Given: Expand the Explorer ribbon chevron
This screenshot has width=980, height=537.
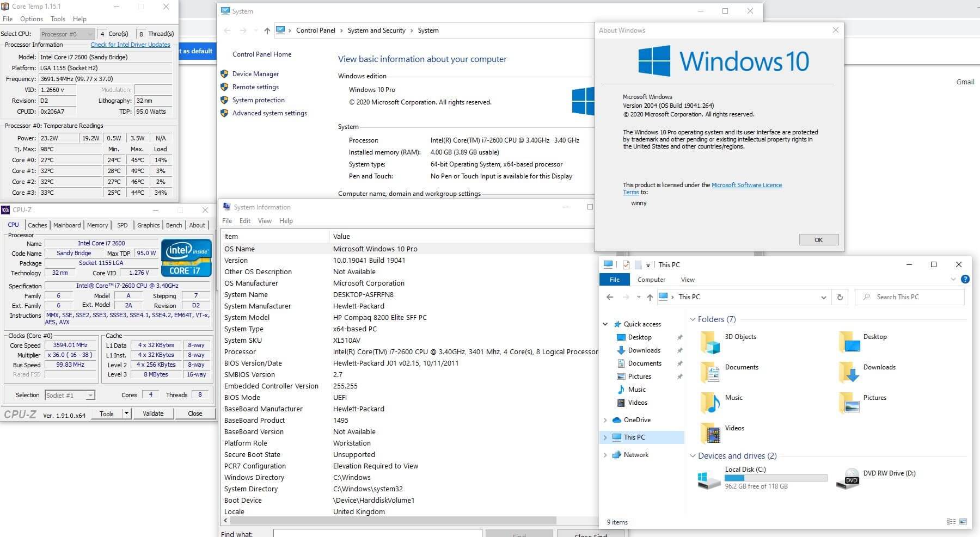Looking at the screenshot, I should [x=953, y=279].
